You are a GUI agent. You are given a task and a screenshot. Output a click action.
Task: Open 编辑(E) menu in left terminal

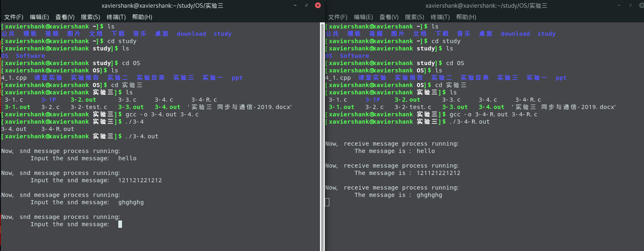pos(39,17)
